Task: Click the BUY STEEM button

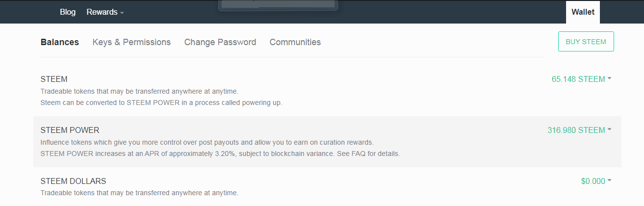Action: 586,42
